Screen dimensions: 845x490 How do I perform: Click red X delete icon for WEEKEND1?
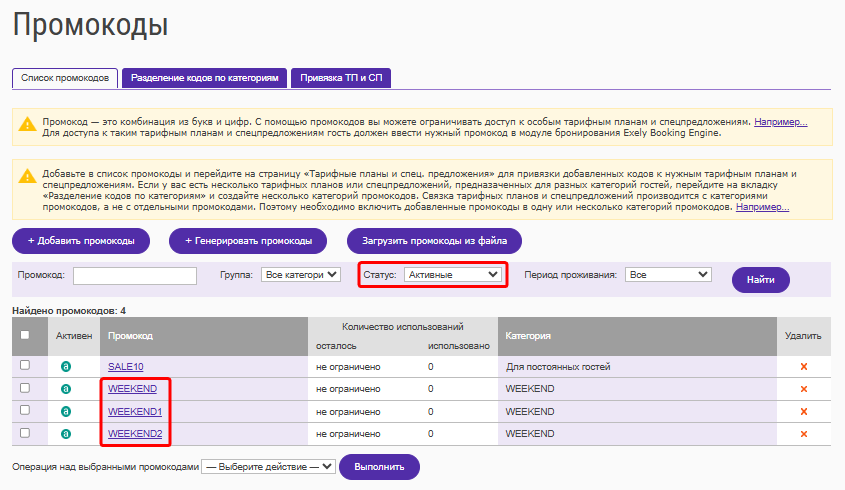[x=804, y=411]
